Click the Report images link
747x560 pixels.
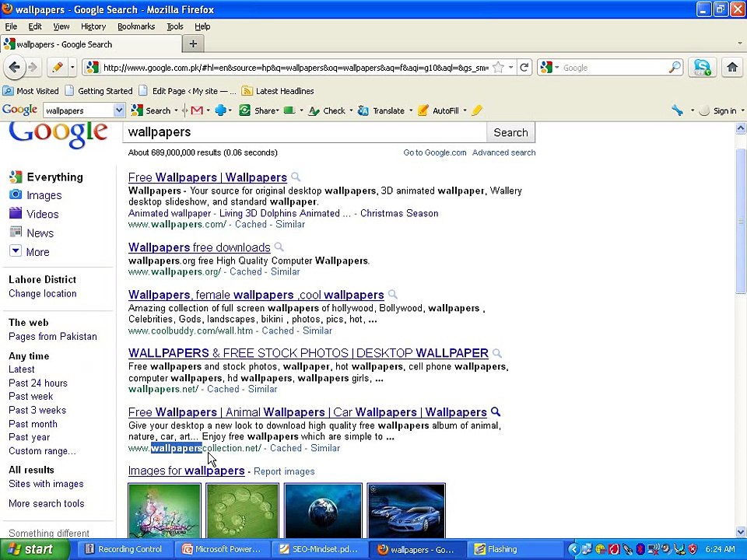[x=284, y=471]
